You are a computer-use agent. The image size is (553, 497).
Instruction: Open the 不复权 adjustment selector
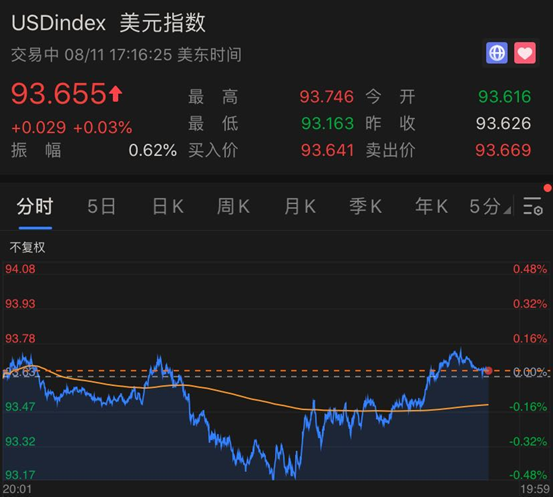tap(28, 247)
